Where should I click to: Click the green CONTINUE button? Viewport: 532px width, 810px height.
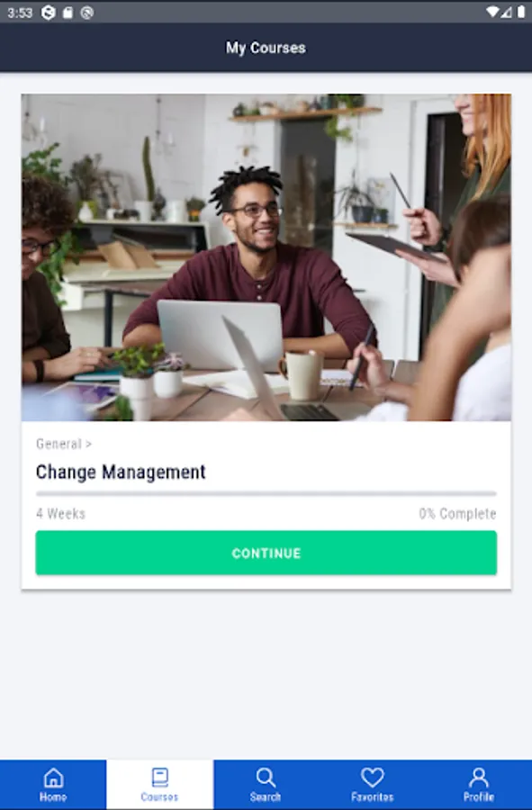[x=266, y=553]
